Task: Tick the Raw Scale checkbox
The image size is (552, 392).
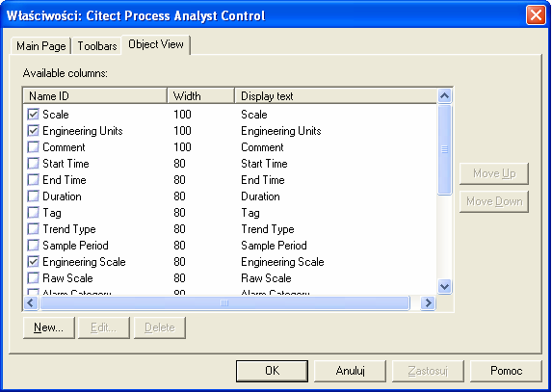Action: (33, 278)
